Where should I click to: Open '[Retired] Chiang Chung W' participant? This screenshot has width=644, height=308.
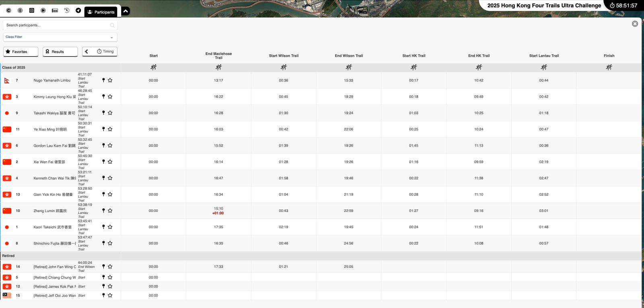[55, 277]
